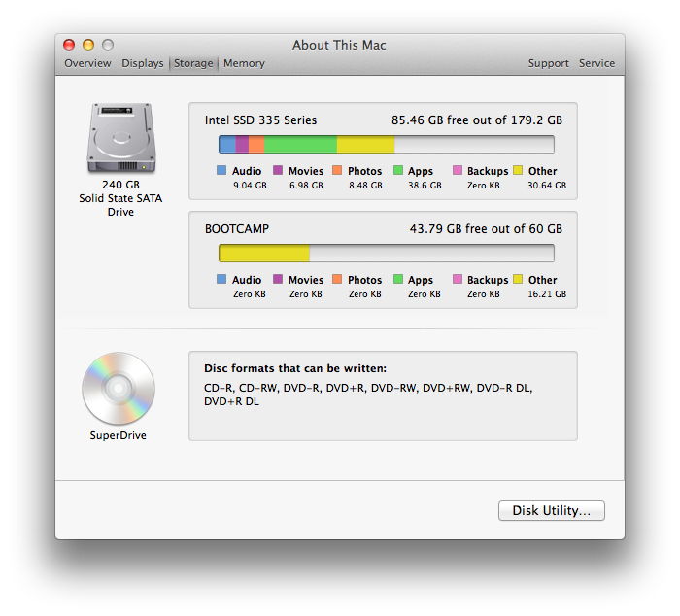This screenshot has height=616, width=680.
Task: Open the Service section
Action: pos(596,63)
